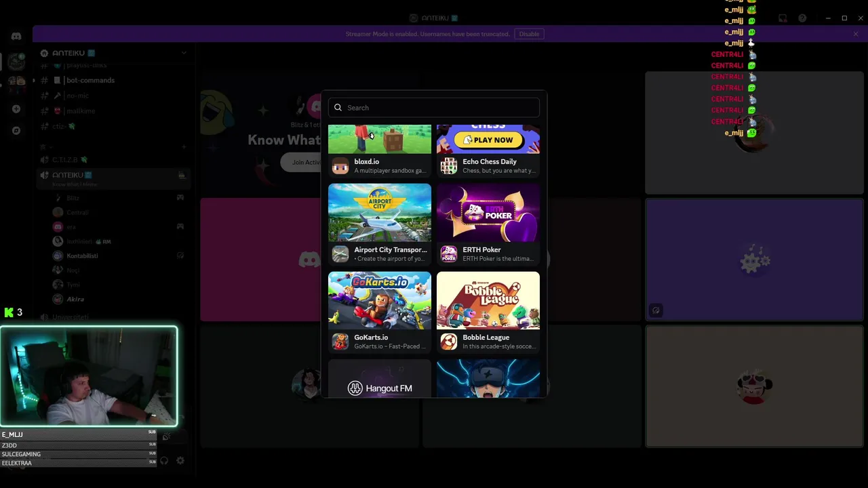
Task: Click the Add a Server plus icon
Action: click(x=16, y=109)
